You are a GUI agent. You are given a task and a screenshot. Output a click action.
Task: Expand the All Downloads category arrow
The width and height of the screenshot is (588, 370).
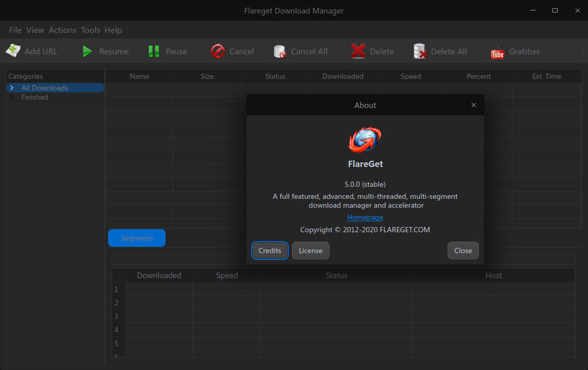(x=11, y=88)
